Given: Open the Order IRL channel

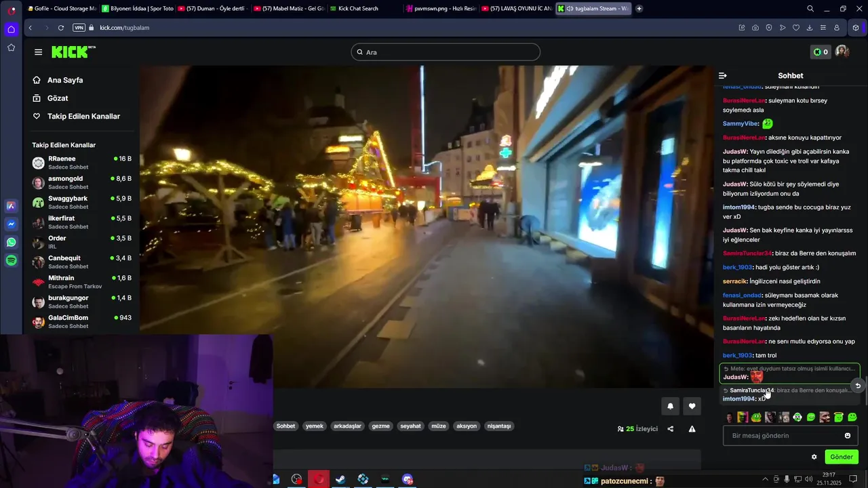Looking at the screenshot, I should pyautogui.click(x=82, y=242).
